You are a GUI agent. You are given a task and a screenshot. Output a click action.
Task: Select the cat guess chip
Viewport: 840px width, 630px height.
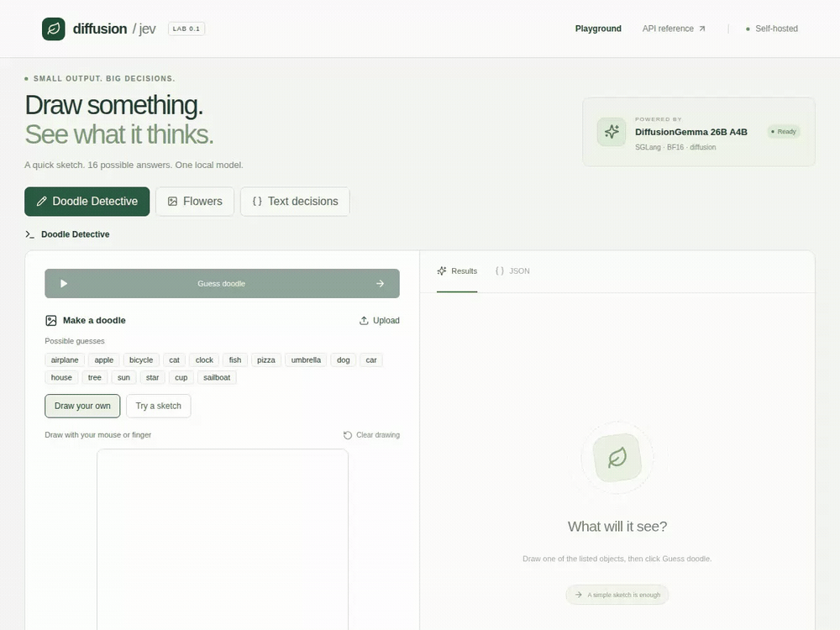174,360
